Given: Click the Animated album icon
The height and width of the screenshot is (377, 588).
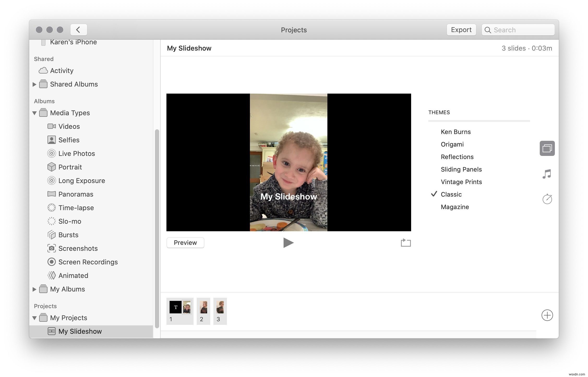Looking at the screenshot, I should 51,275.
